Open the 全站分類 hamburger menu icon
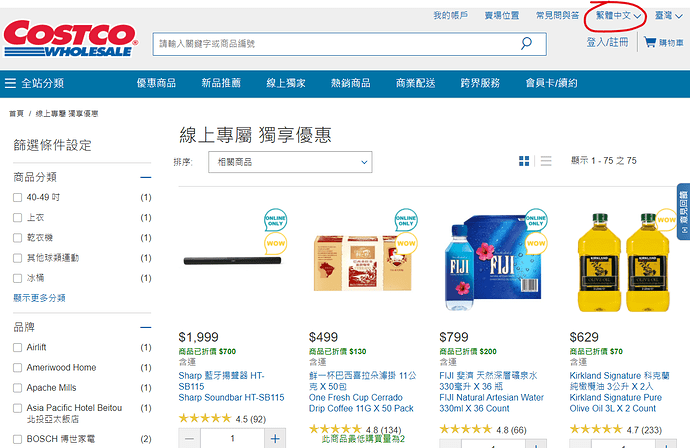 pyautogui.click(x=10, y=83)
